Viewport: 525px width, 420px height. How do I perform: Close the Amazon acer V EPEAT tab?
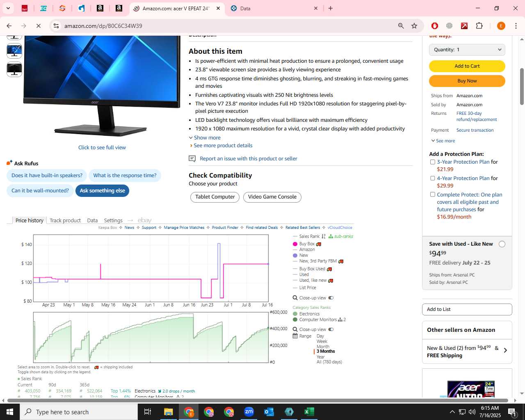pyautogui.click(x=218, y=8)
